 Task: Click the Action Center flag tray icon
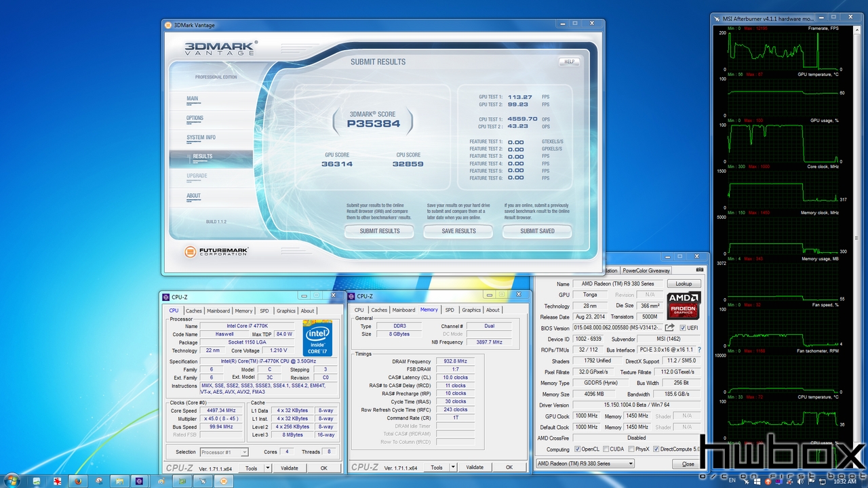click(811, 481)
